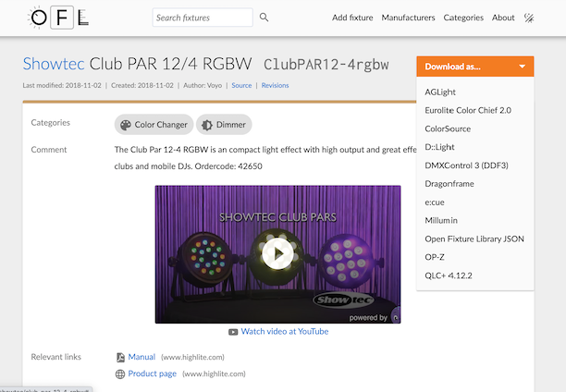The image size is (566, 392).
Task: Click the magnifier search icon
Action: point(264,18)
